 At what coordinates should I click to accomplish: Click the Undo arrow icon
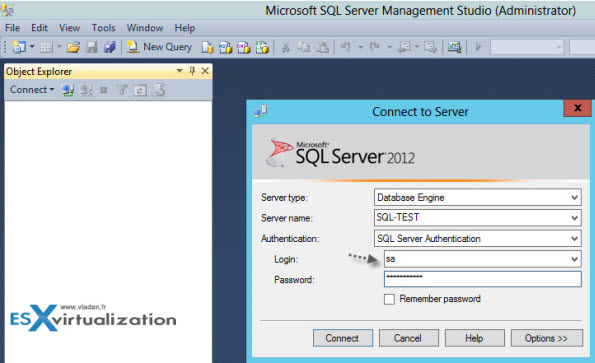click(x=345, y=47)
